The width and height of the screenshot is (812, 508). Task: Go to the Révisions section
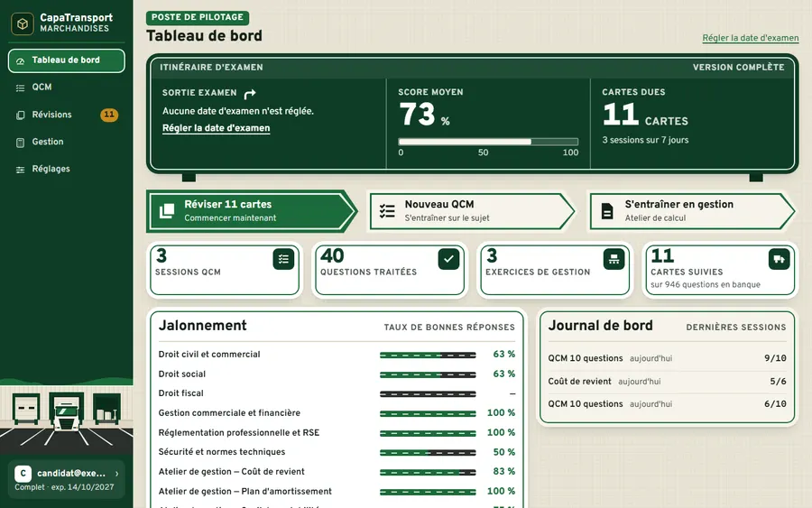click(x=66, y=115)
